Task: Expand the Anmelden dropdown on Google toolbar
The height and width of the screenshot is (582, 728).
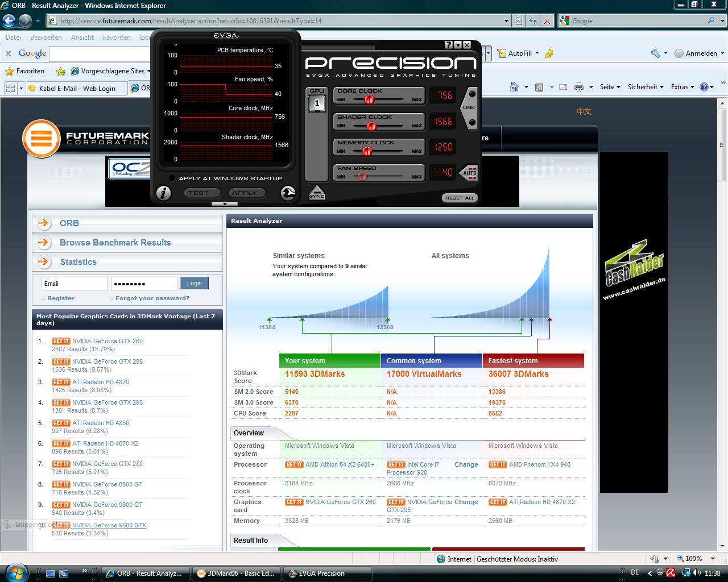Action: coord(722,53)
